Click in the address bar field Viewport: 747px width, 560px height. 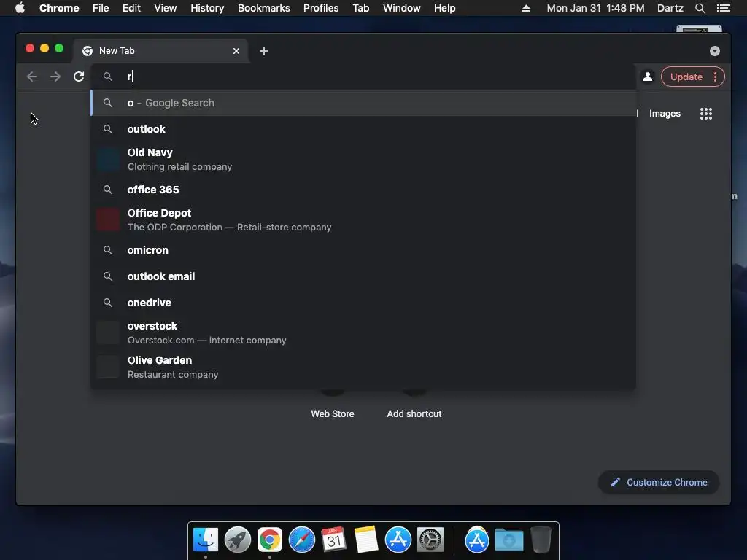point(363,77)
